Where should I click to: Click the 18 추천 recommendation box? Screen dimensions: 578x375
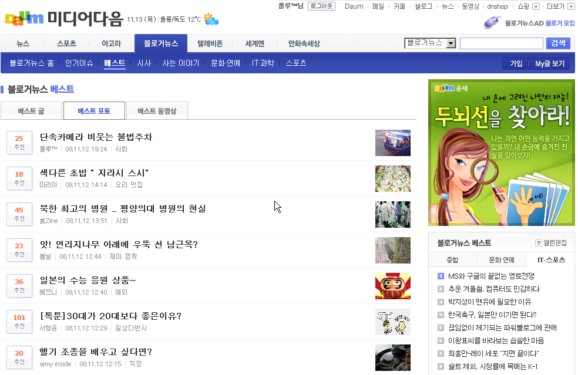(19, 178)
